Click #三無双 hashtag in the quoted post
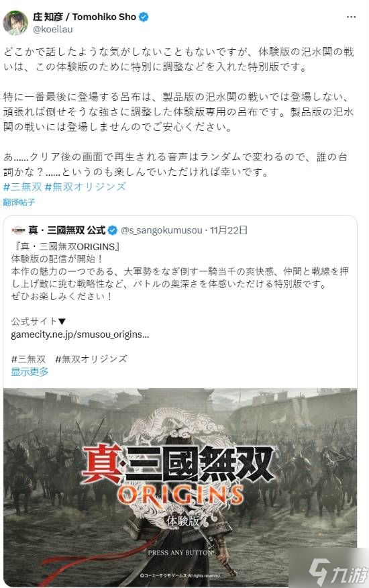The image size is (369, 588). pos(28,359)
